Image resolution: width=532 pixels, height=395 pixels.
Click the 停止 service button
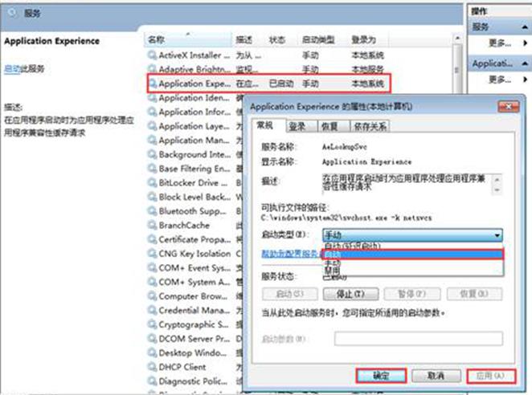pyautogui.click(x=342, y=294)
